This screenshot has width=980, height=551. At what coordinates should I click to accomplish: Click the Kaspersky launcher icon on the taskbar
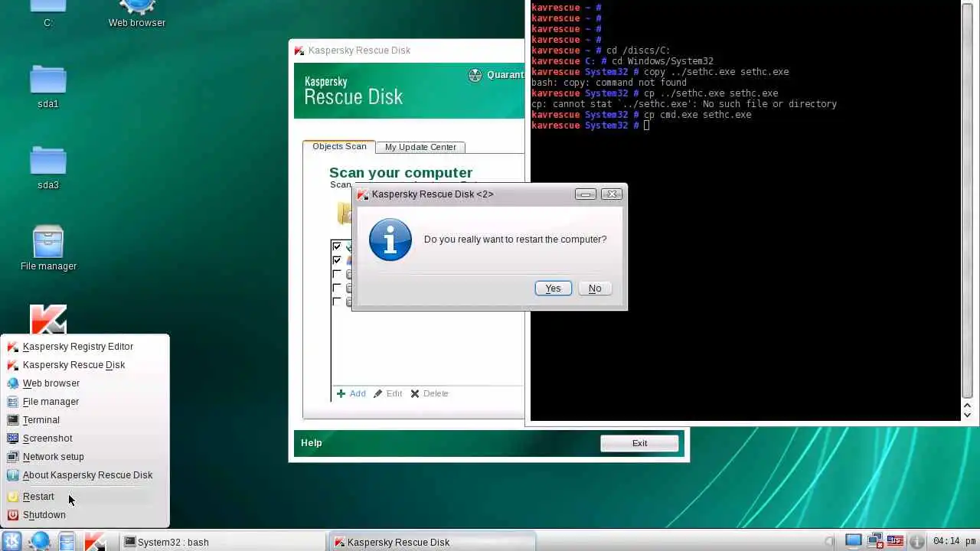pos(94,542)
